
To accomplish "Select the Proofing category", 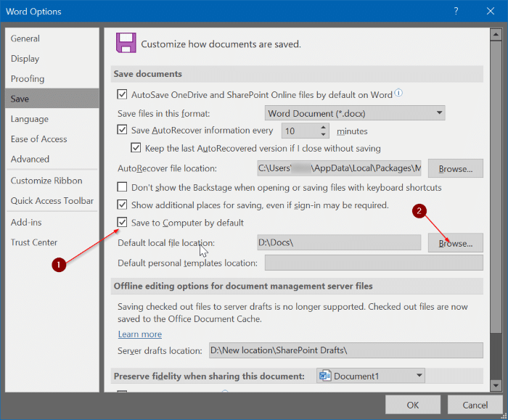I will click(52, 78).
